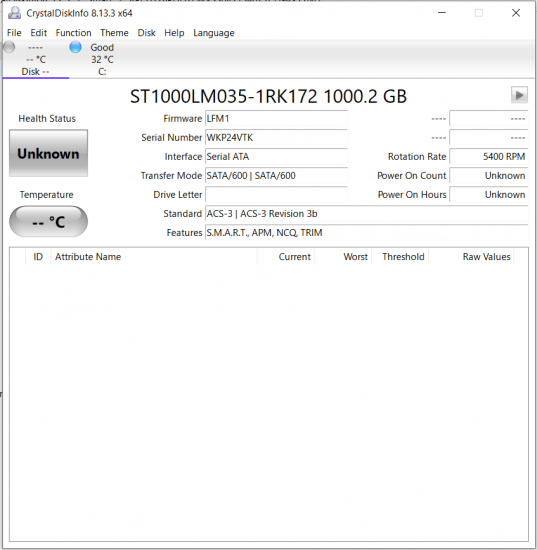Click the Raw Values column header
This screenshot has height=550, width=537.
pos(471,257)
